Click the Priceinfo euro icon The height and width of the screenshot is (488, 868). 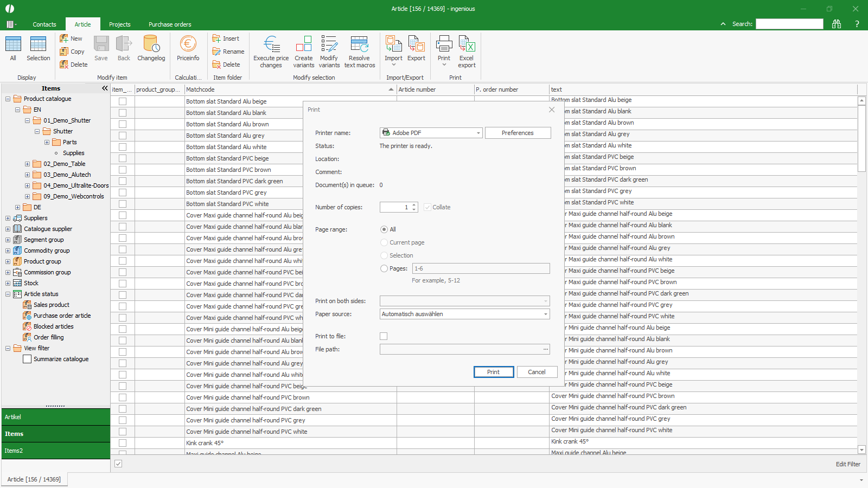[188, 44]
